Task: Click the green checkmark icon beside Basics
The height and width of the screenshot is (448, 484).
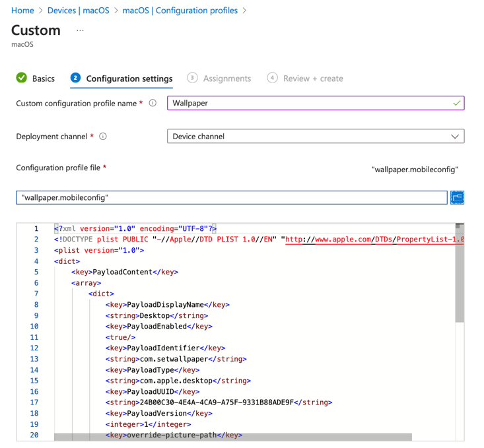Action: (x=22, y=78)
